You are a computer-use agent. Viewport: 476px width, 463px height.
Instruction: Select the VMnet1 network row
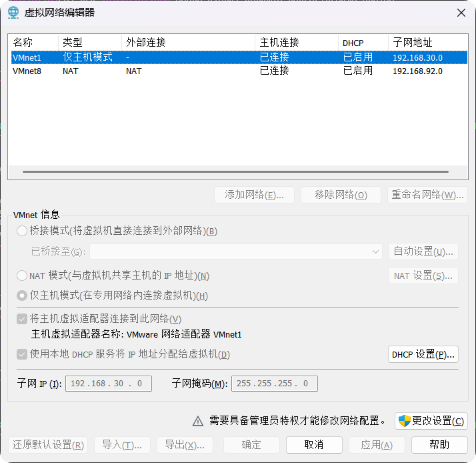tap(239, 57)
